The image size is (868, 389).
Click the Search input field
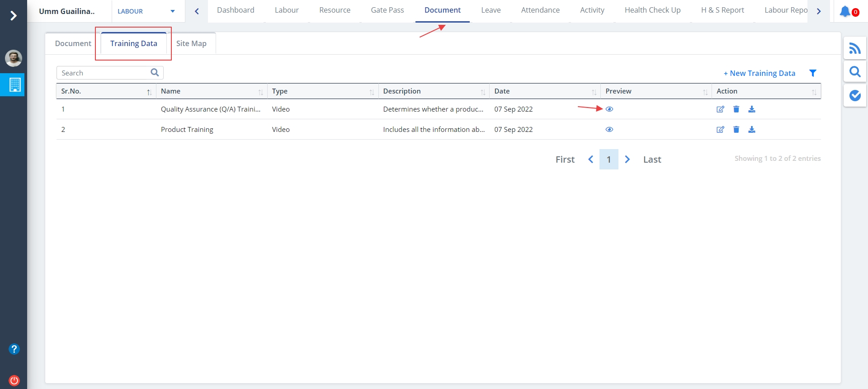pos(104,73)
